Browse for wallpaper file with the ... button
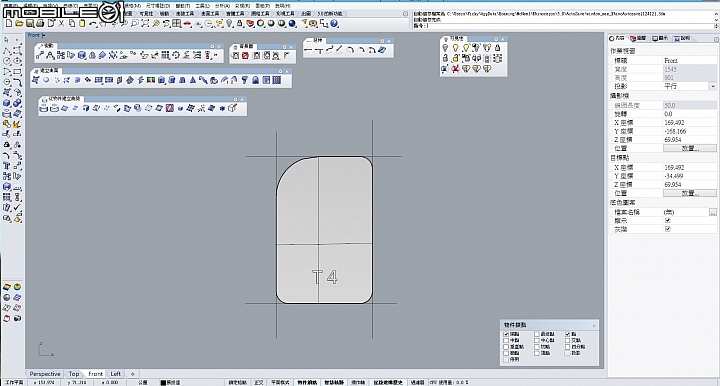Image resolution: width=720 pixels, height=386 pixels. pyautogui.click(x=713, y=212)
